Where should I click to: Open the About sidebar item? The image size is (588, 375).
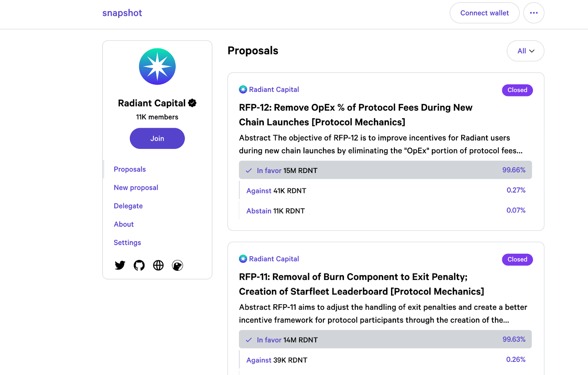pyautogui.click(x=124, y=224)
